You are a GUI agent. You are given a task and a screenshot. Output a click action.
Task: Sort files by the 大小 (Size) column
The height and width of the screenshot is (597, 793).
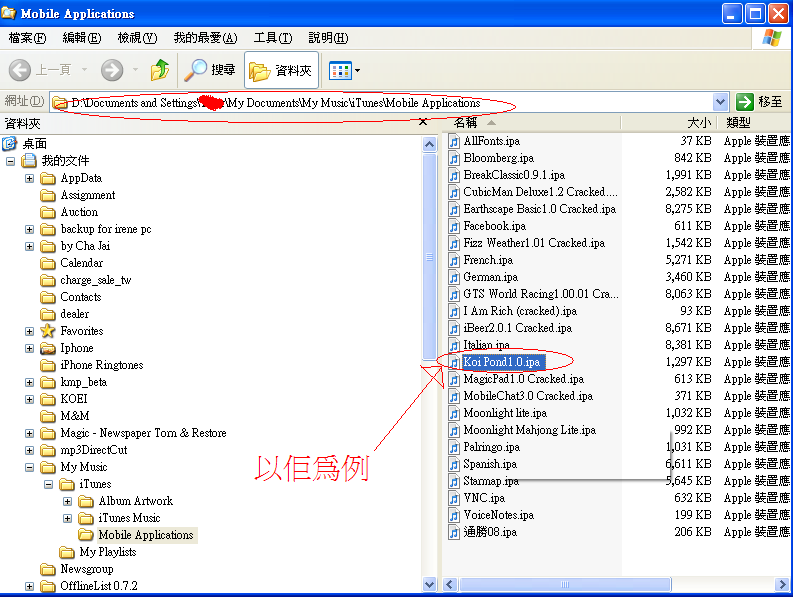[x=670, y=122]
